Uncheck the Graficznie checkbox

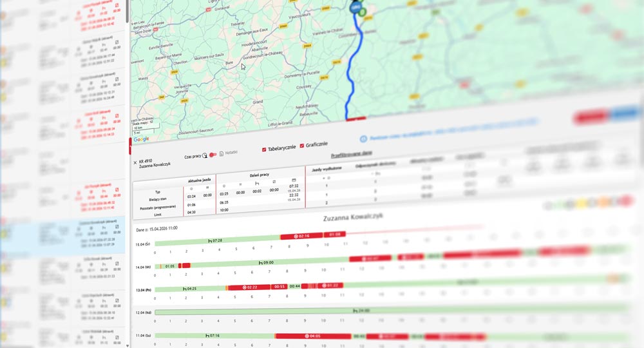tap(302, 146)
